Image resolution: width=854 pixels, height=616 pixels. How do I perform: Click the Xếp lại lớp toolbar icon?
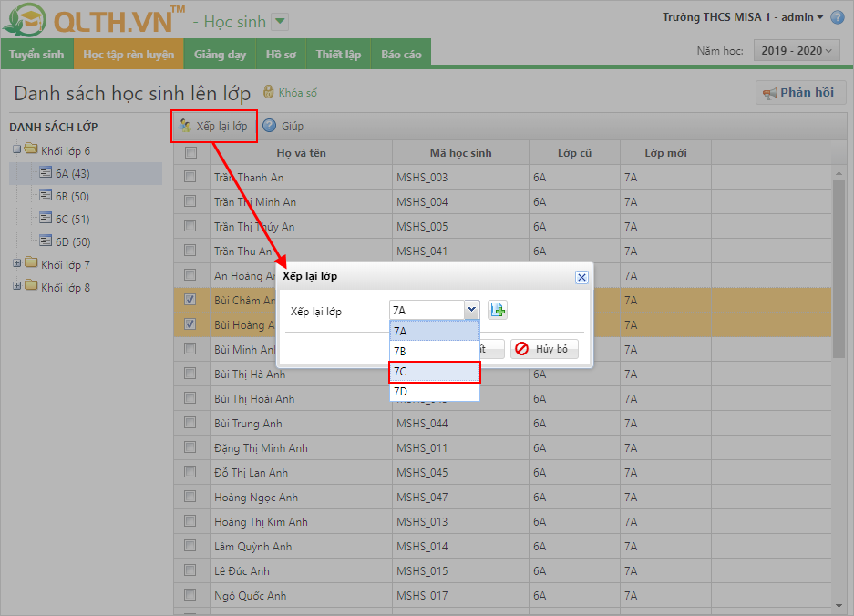click(x=185, y=126)
